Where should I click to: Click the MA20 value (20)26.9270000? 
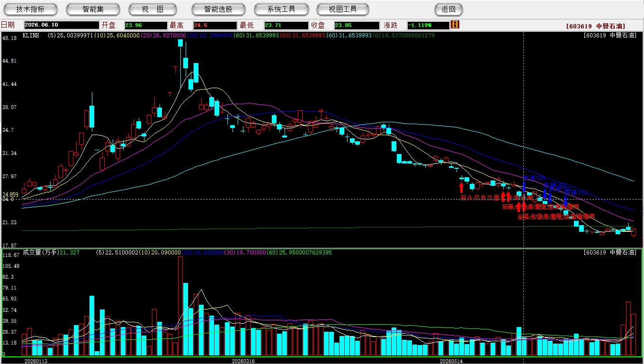(x=163, y=35)
